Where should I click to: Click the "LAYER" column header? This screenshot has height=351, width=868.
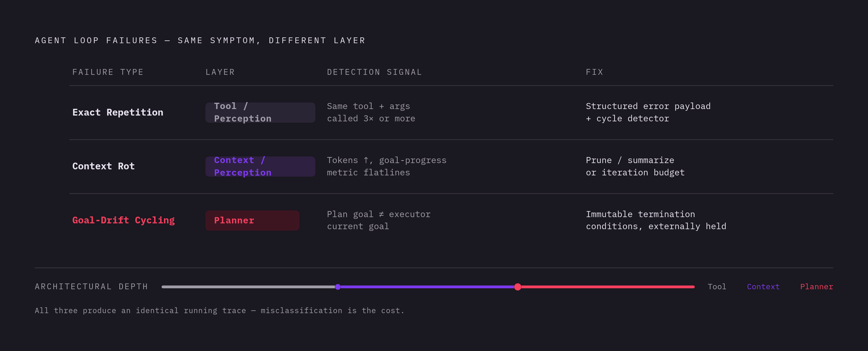click(x=220, y=72)
